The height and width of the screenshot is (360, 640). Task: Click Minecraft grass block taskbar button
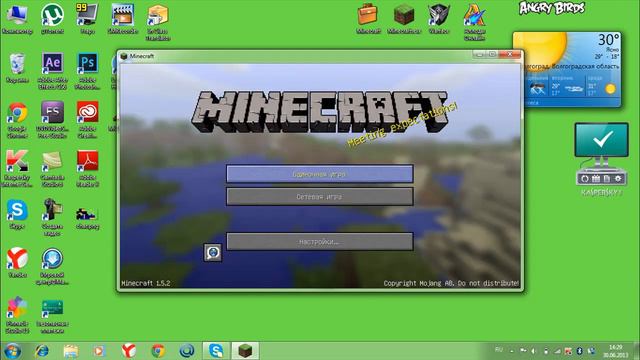pos(245,351)
